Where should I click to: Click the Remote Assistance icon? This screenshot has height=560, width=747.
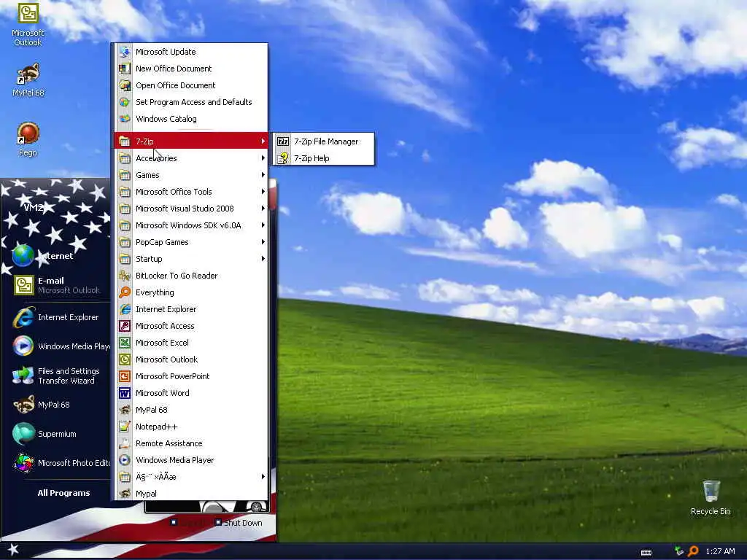[x=125, y=443]
